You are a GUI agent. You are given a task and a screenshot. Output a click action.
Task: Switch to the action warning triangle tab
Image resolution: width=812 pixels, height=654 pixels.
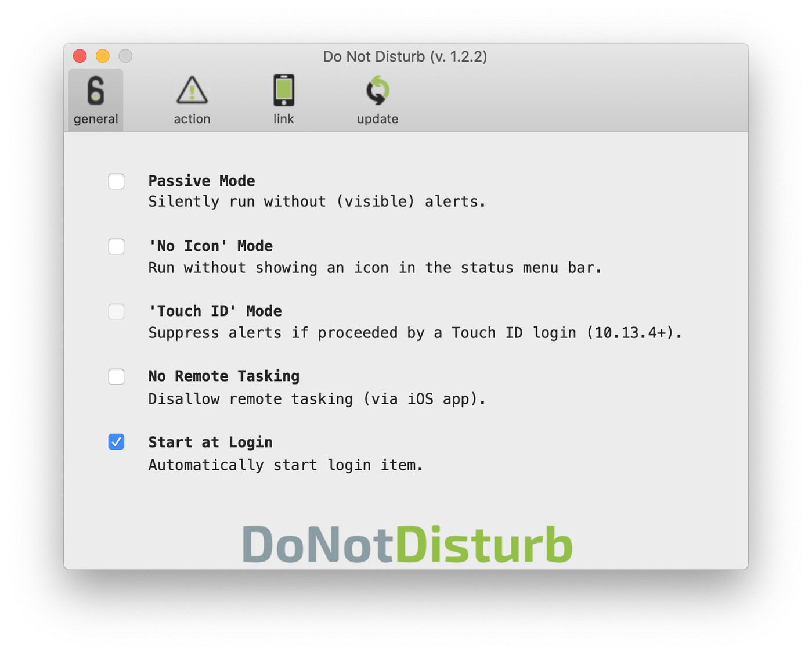192,100
